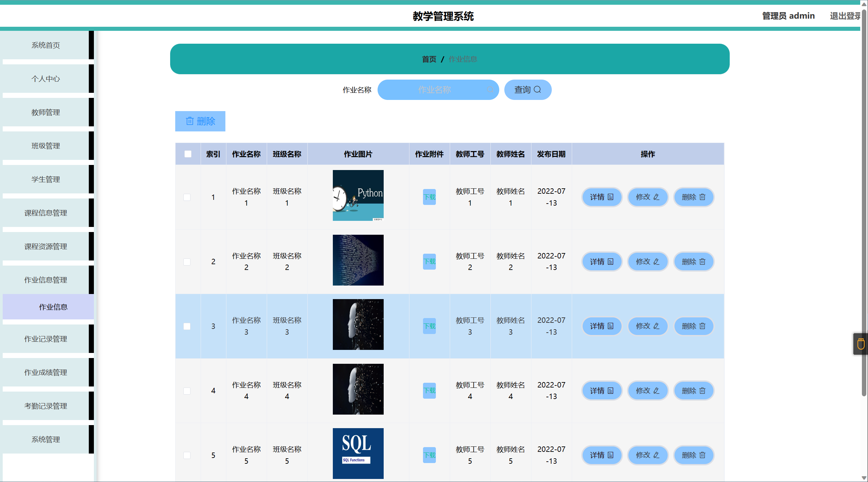Check the checkbox for row 1

tap(187, 197)
